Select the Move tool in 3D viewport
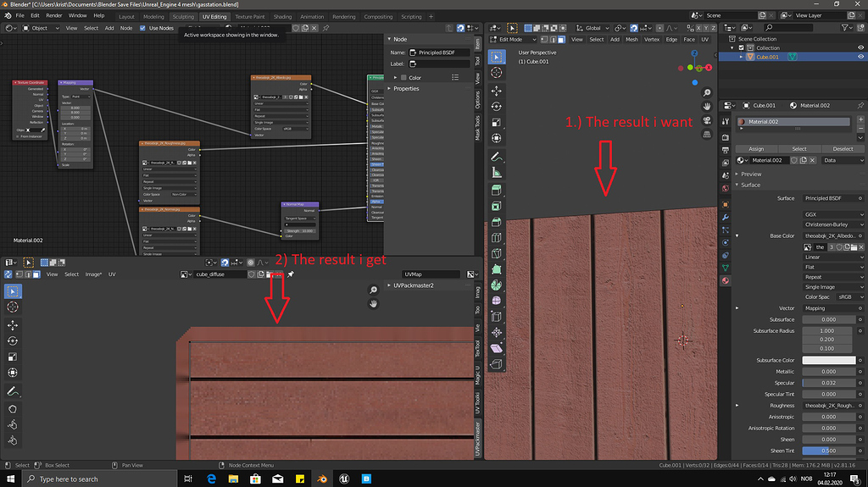Screen dimensions: 868x487 [497, 91]
